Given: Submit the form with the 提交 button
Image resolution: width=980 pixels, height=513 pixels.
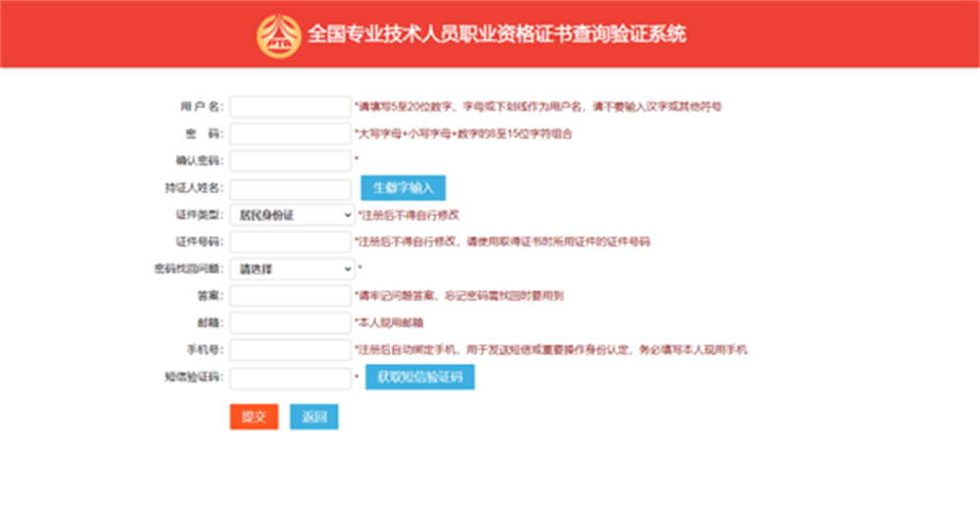Looking at the screenshot, I should (x=255, y=417).
